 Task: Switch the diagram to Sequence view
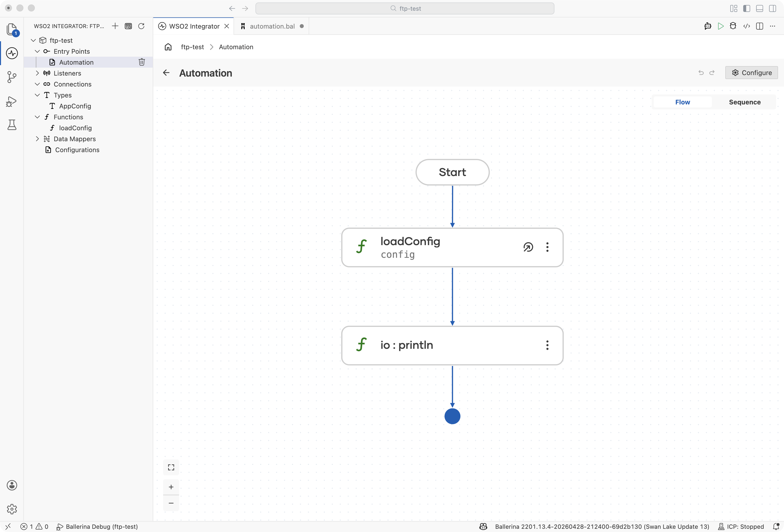pos(744,102)
